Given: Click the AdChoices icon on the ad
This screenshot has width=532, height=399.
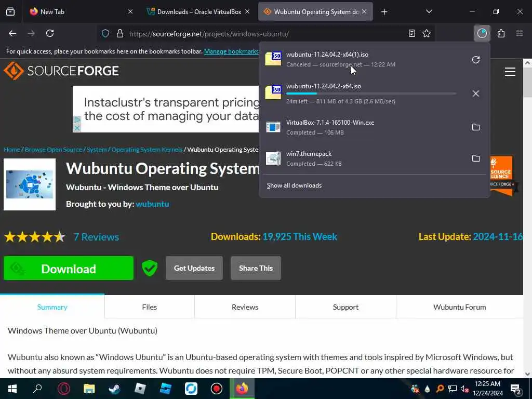Looking at the screenshot, I should click(x=77, y=120).
